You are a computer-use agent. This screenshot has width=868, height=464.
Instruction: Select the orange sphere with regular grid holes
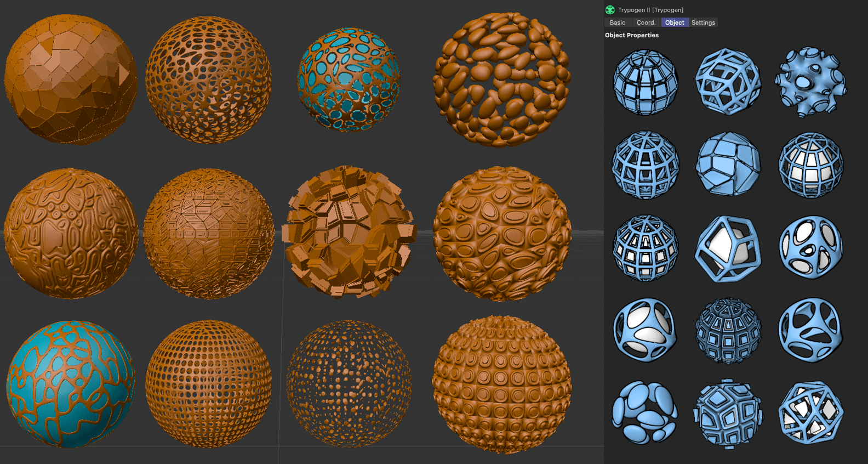[209, 384]
